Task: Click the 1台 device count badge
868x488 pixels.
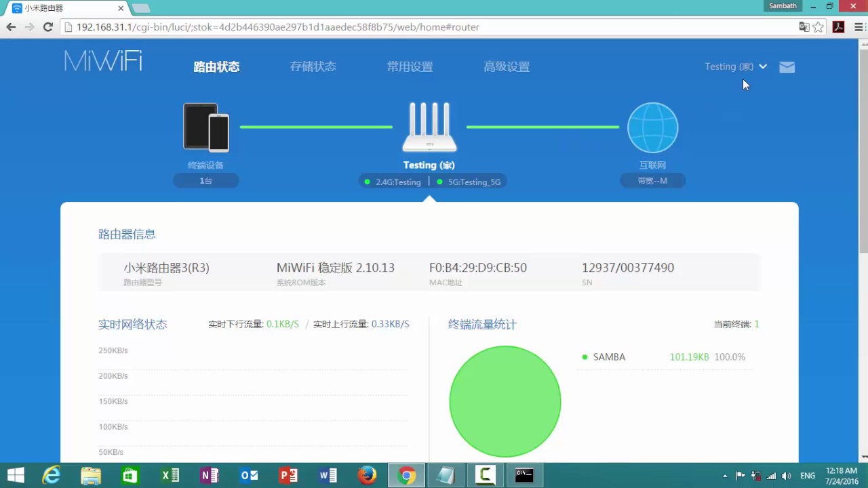Action: click(x=206, y=181)
